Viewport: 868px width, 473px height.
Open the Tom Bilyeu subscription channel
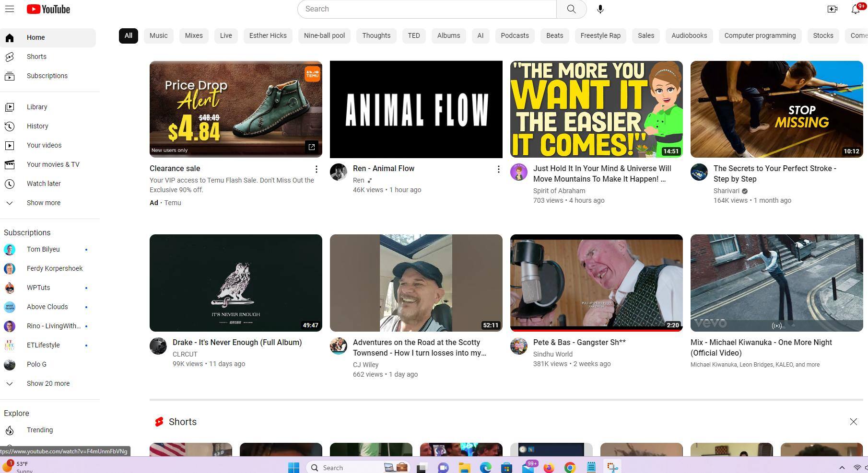tap(43, 249)
